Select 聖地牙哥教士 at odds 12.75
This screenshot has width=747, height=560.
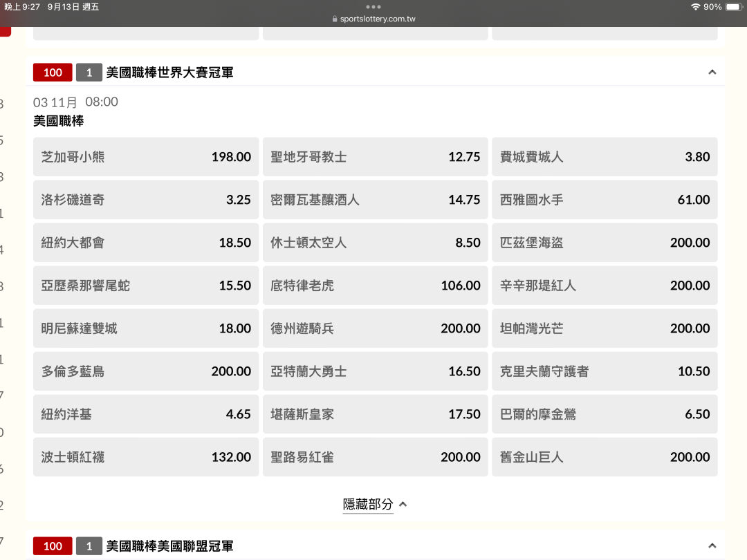click(x=376, y=157)
